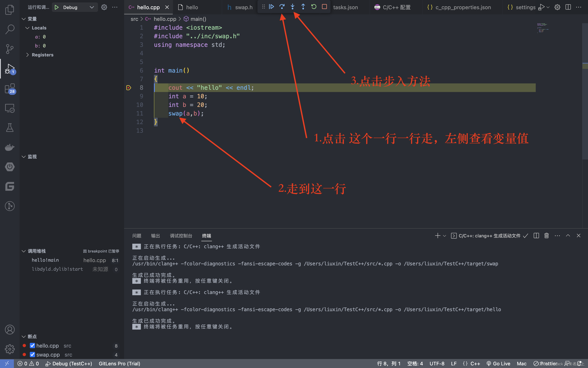Toggle swap.cpp breakpoint checkbox
588x368 pixels.
32,355
